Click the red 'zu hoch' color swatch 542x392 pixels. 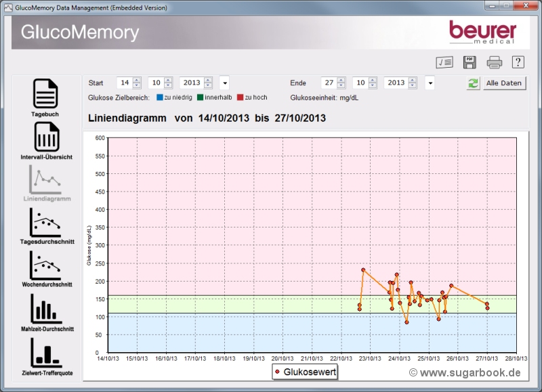[x=241, y=97]
